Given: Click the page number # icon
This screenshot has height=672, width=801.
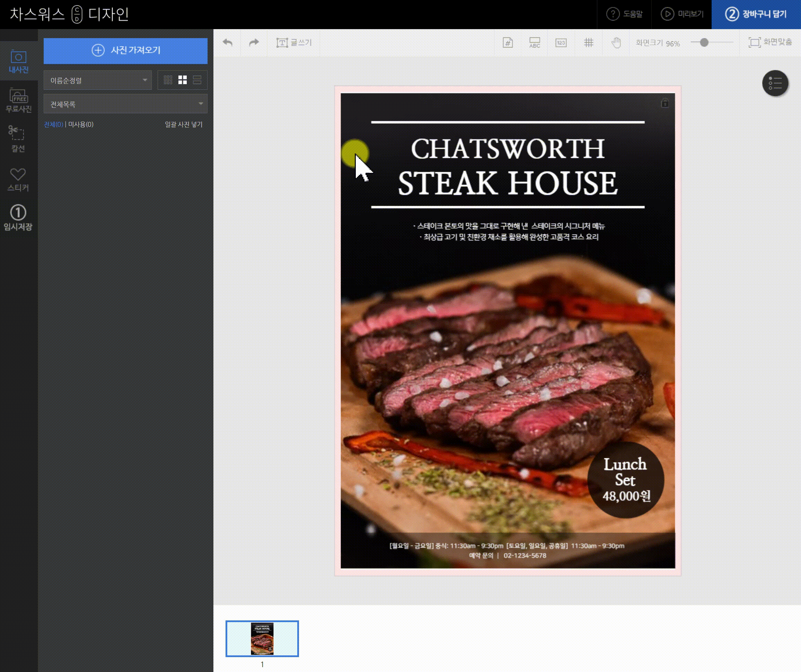Looking at the screenshot, I should (508, 43).
